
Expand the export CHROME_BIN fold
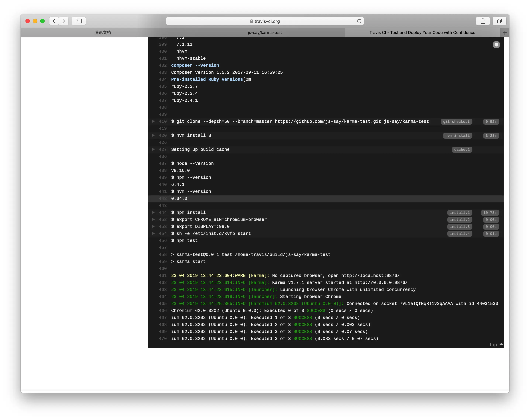click(x=153, y=219)
